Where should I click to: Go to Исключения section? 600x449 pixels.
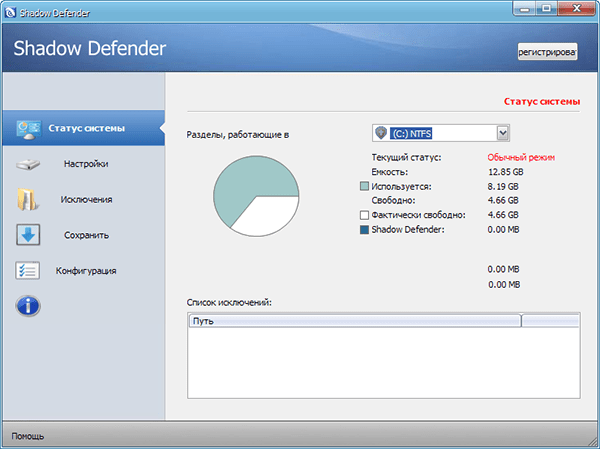pos(86,199)
